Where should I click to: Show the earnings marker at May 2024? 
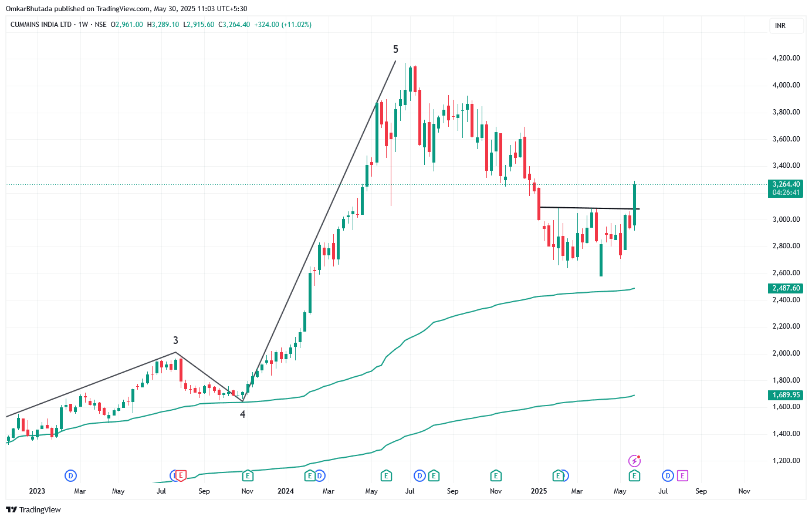pos(386,475)
